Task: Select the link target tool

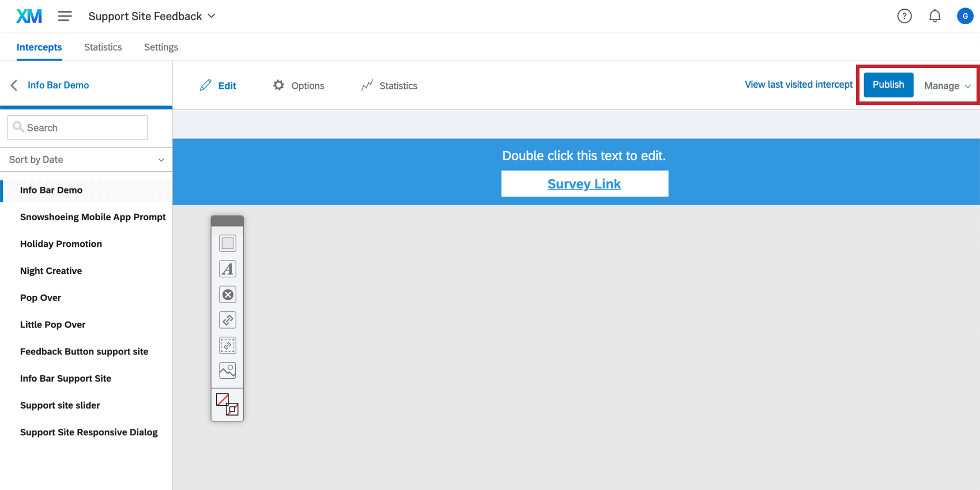Action: [x=228, y=320]
